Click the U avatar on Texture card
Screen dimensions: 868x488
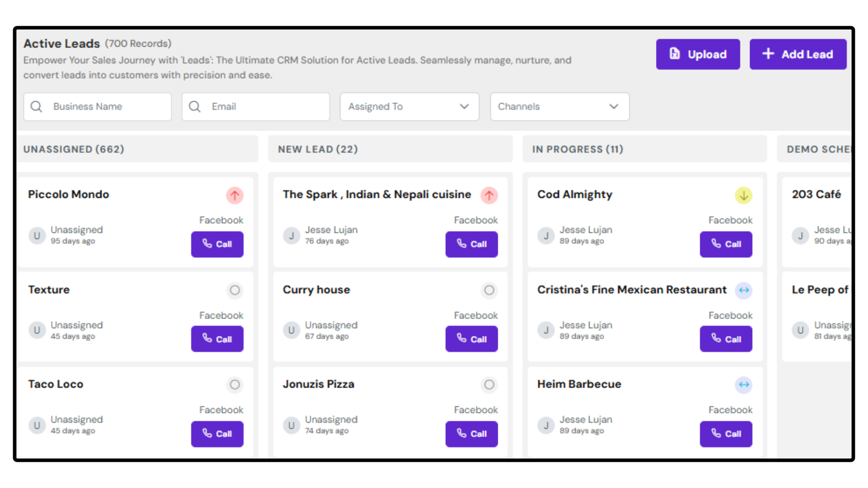[37, 330]
